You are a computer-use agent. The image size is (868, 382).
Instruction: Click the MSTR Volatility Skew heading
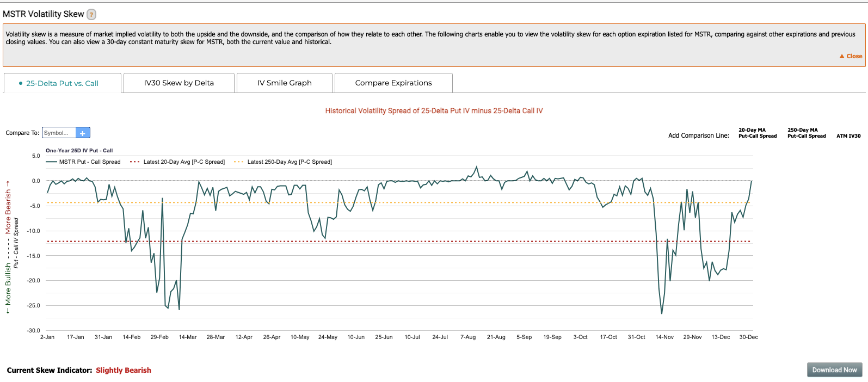coord(44,14)
